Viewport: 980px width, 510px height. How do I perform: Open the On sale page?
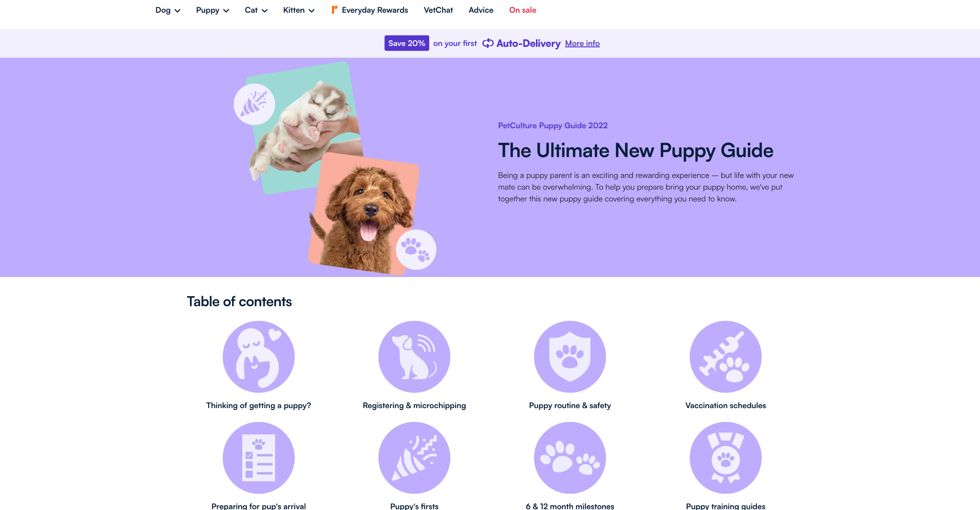523,10
